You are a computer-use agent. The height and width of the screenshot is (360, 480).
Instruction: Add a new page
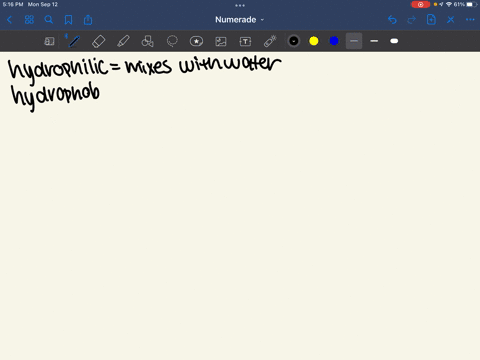pos(431,20)
